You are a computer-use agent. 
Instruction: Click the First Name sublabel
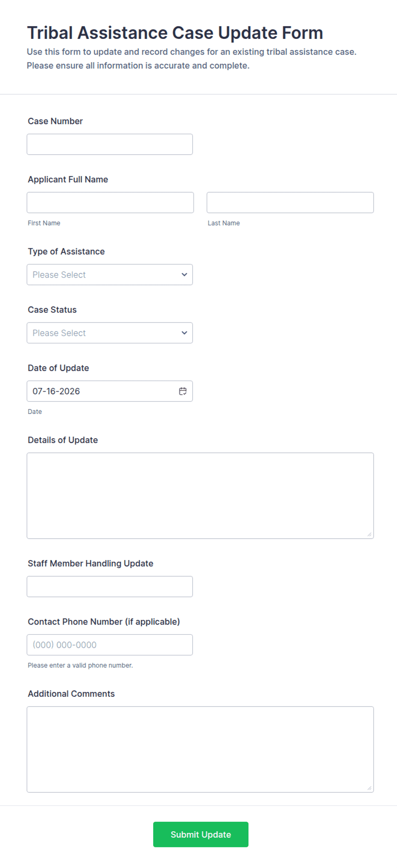(x=44, y=223)
